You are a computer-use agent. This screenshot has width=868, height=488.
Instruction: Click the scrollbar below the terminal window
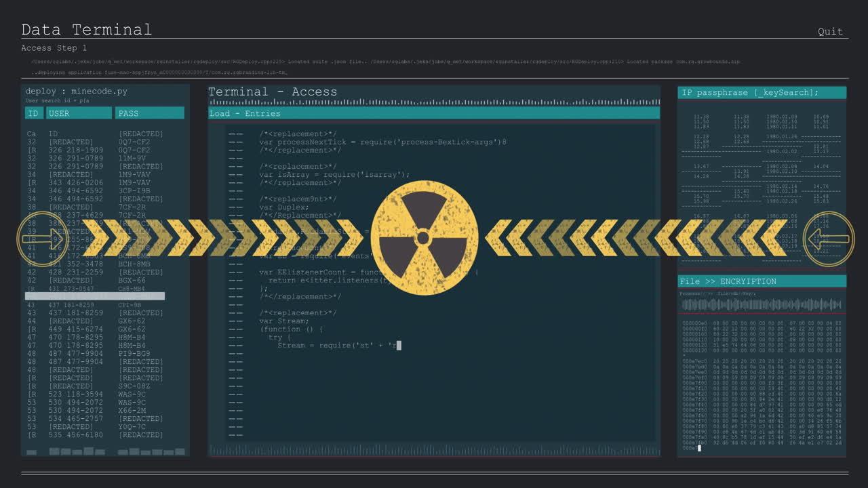point(434,450)
